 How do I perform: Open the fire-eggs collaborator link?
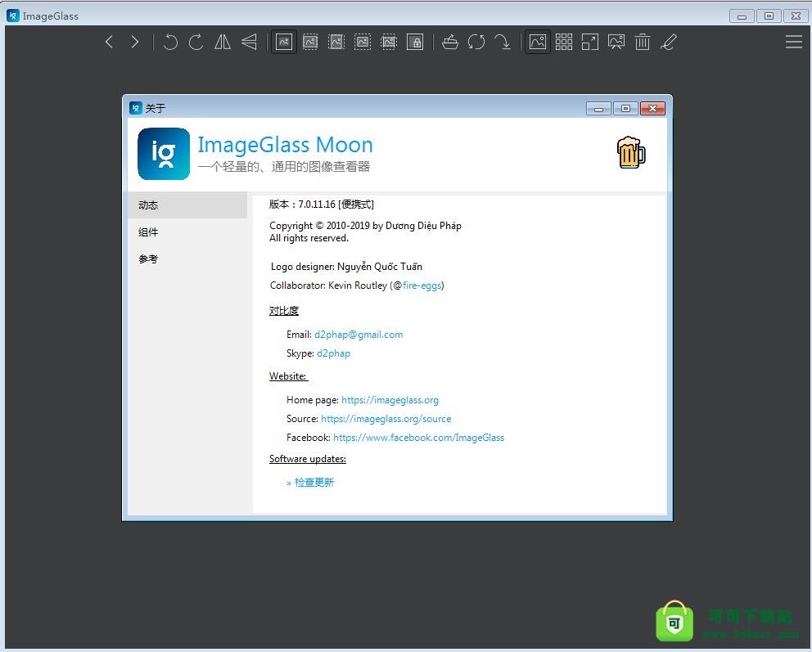(x=422, y=286)
